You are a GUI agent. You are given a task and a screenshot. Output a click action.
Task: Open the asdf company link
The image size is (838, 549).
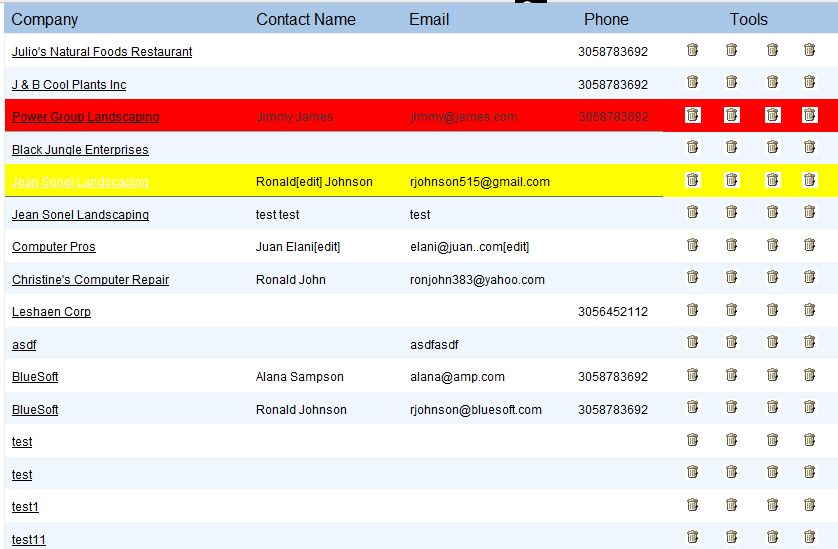[x=24, y=345]
